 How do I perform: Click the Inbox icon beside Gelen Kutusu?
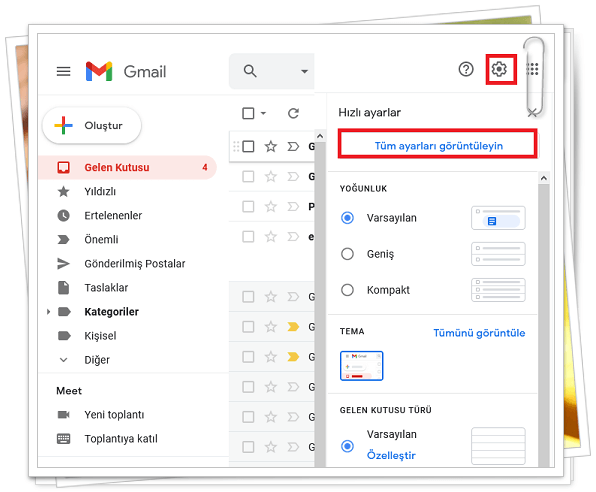tap(63, 167)
